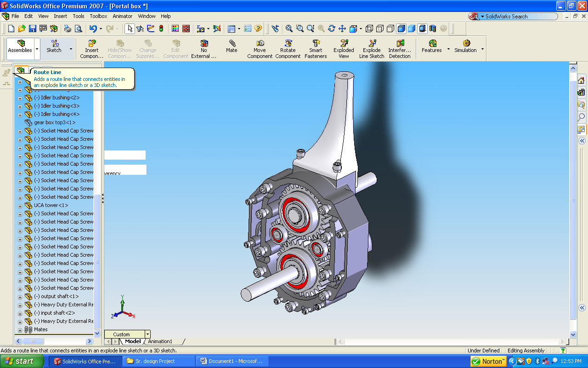Open the File menu
This screenshot has width=588, height=368.
pos(15,16)
